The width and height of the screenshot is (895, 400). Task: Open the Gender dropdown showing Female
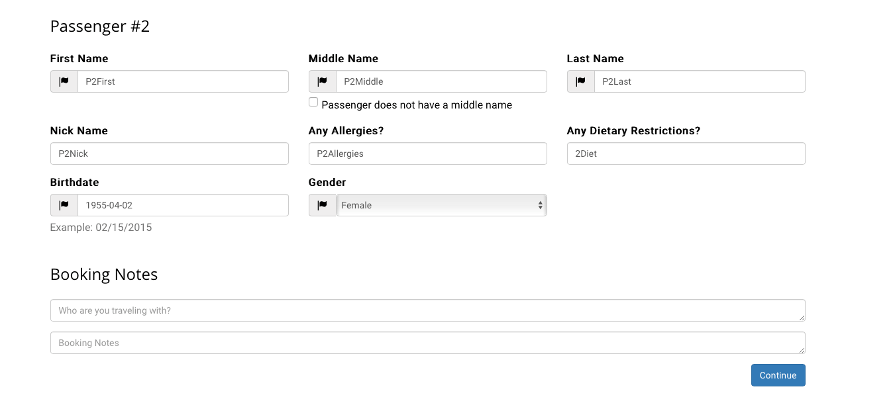pos(440,206)
